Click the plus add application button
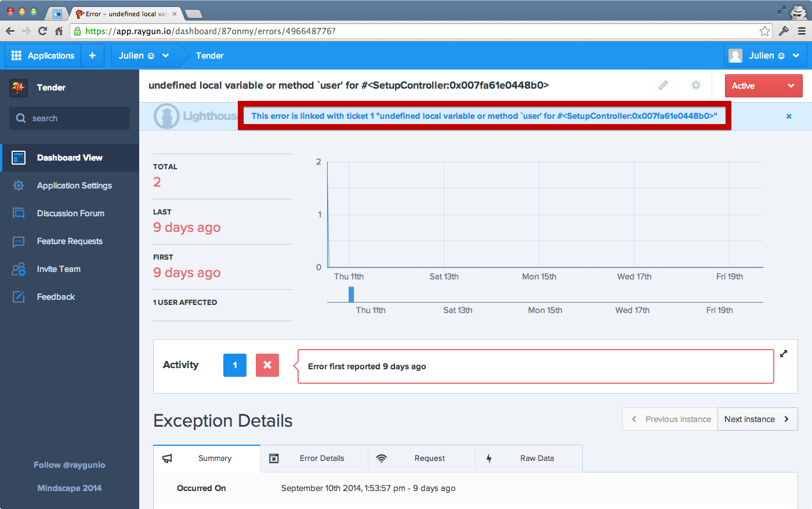 pyautogui.click(x=92, y=56)
